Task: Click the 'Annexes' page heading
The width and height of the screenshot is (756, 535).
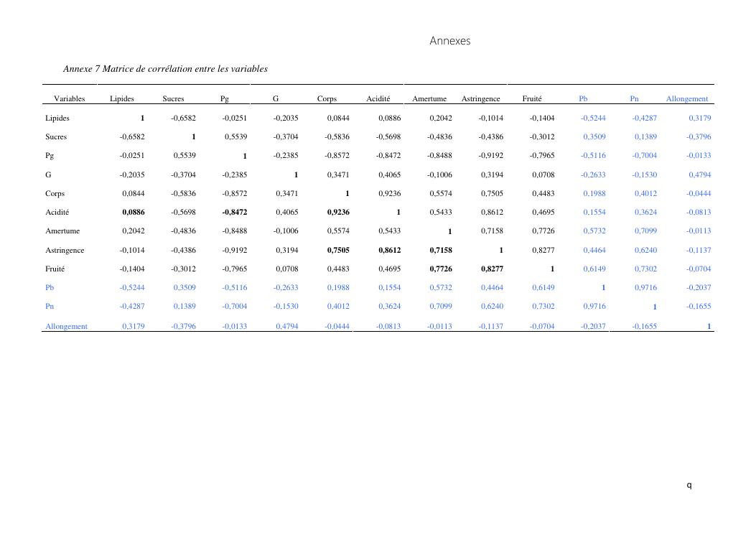Action: coord(449,41)
